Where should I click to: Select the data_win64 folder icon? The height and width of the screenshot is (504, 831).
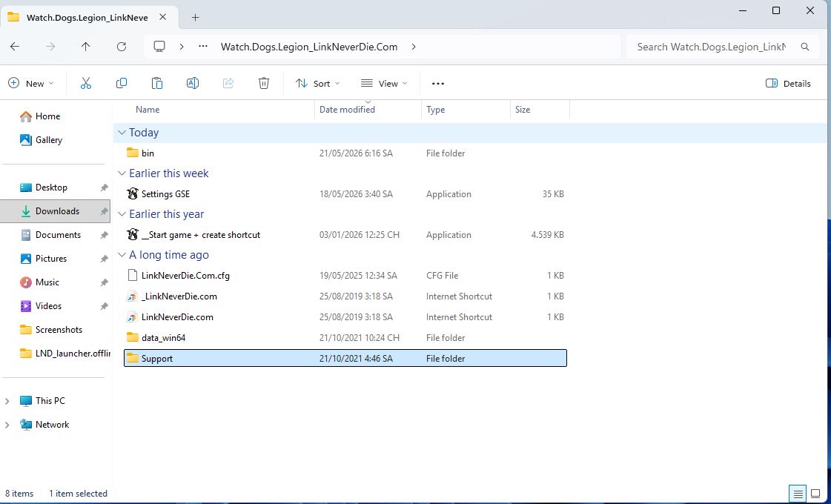[x=133, y=337]
